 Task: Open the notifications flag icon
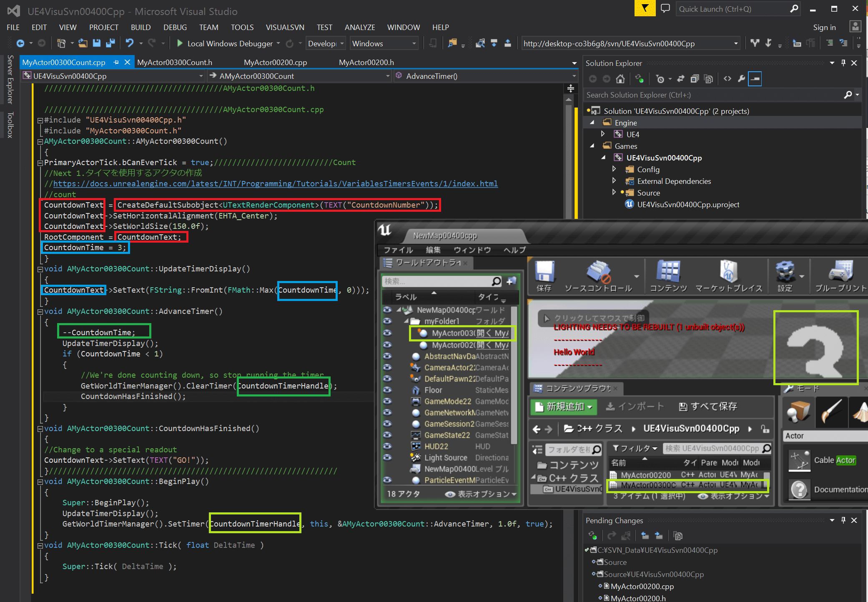click(645, 8)
